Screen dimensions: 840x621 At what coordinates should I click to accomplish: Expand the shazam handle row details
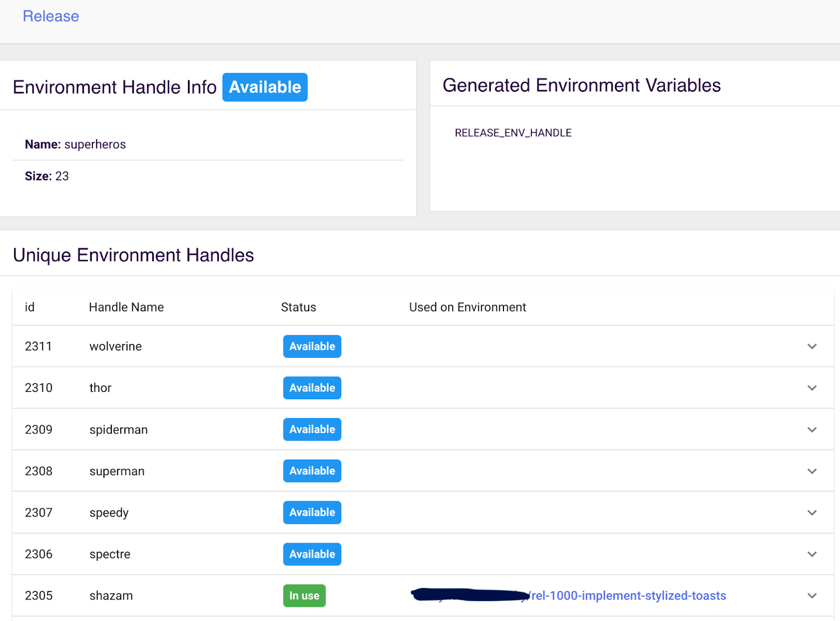coord(812,595)
